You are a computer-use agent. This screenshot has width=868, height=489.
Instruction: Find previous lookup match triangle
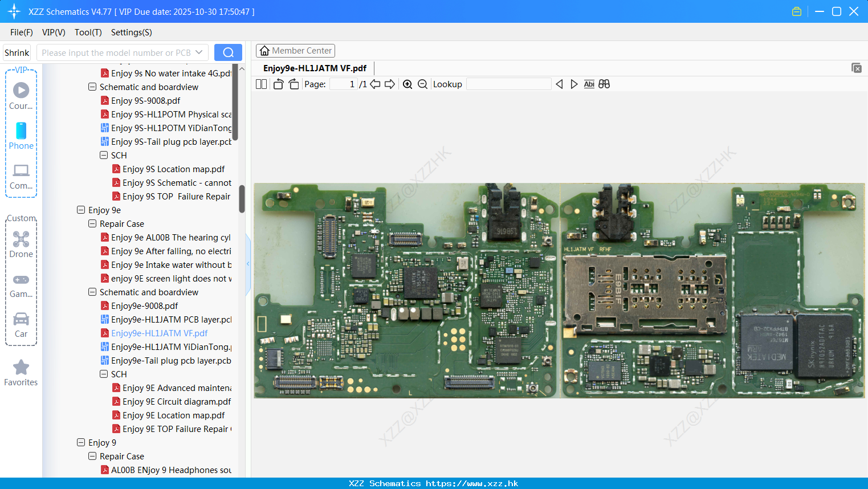point(559,84)
